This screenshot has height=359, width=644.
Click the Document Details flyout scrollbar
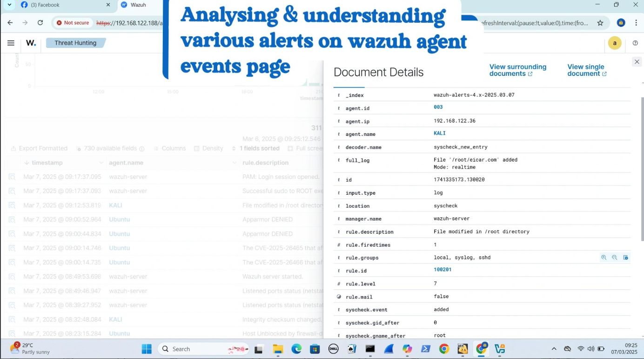click(x=643, y=169)
